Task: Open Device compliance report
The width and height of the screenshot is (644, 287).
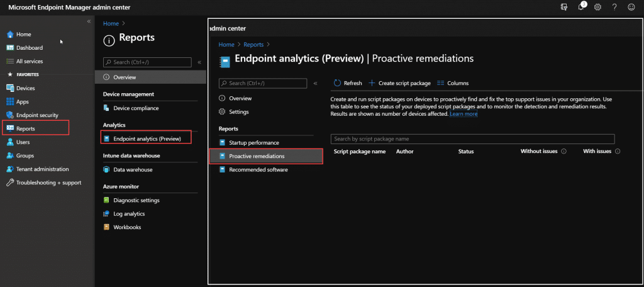Action: pos(136,108)
